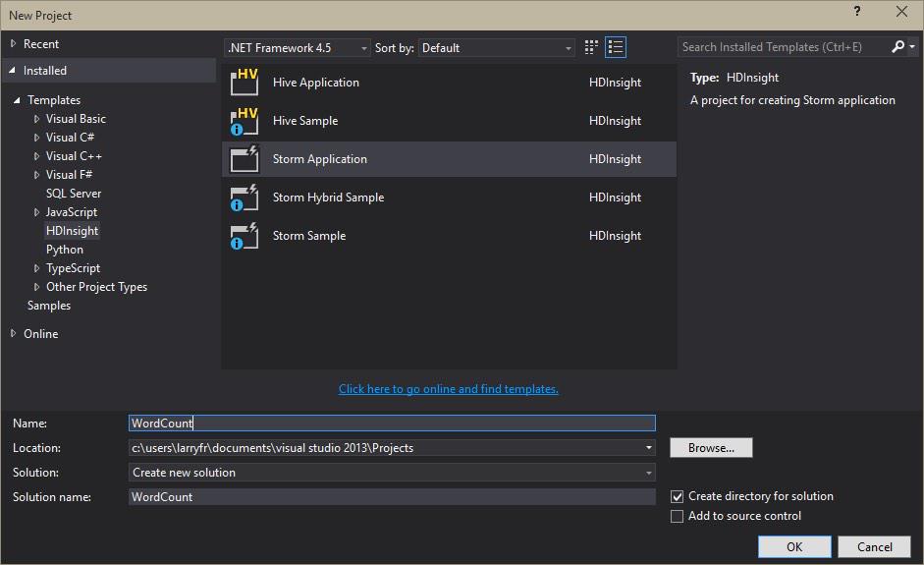Open the .NET Framework 4.5 dropdown

298,48
